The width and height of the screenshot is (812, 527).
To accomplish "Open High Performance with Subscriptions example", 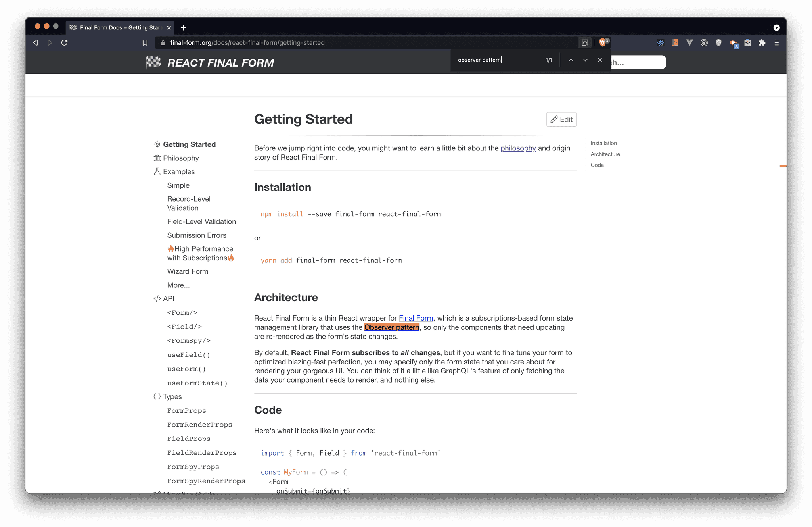I will click(201, 253).
